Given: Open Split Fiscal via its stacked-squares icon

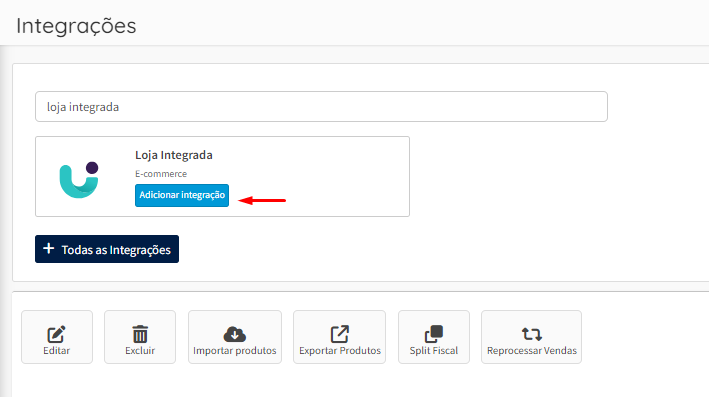Looking at the screenshot, I should pyautogui.click(x=434, y=334).
